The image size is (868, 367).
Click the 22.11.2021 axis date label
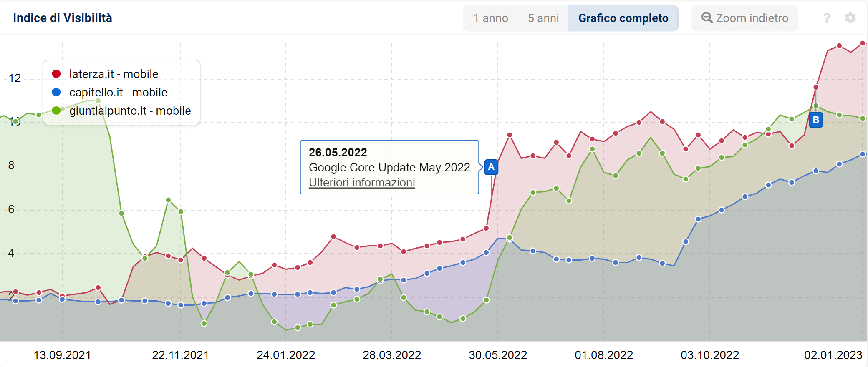[x=180, y=355]
